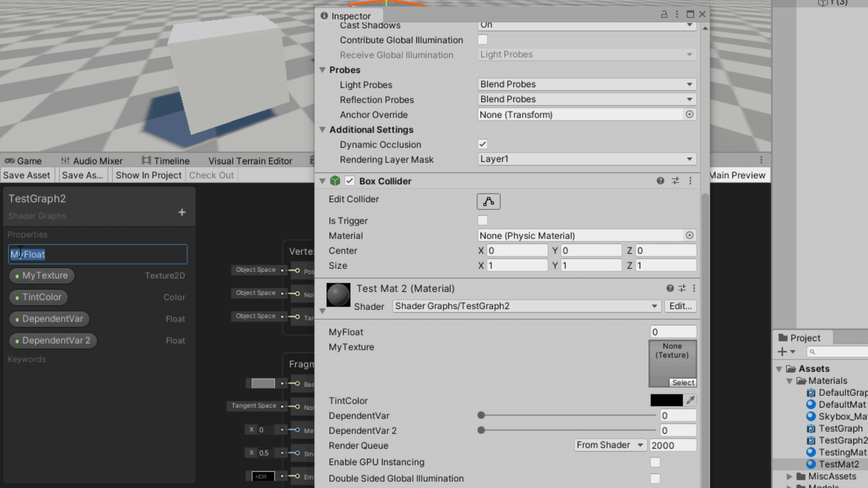Add a new blackboard property with plus

pyautogui.click(x=182, y=212)
